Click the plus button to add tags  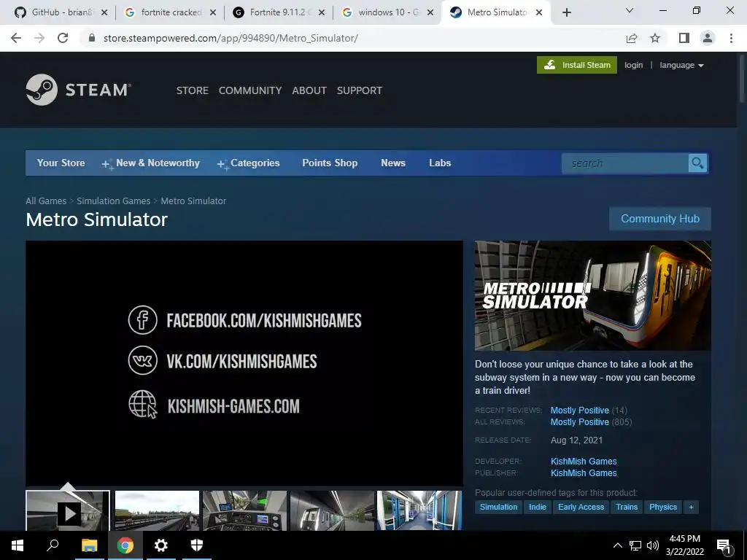tap(691, 507)
